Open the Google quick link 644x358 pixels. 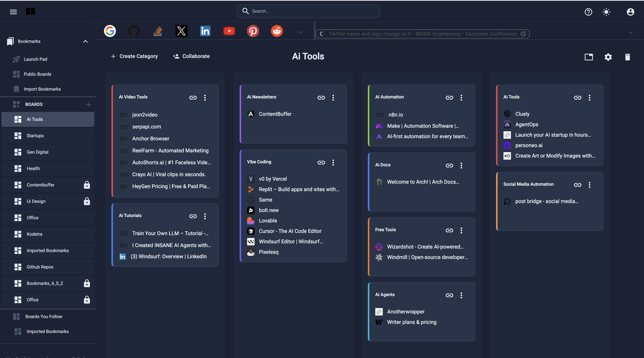coord(110,31)
